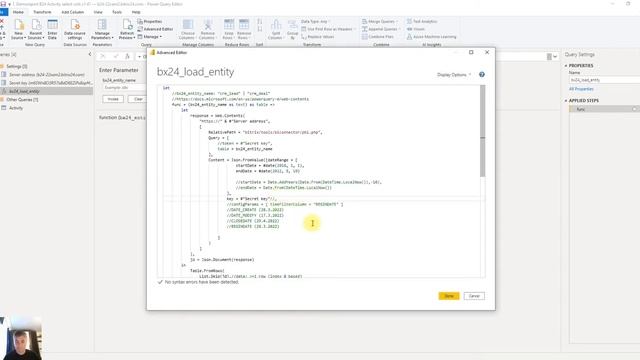Open the All Properties link
Screen dimensions: 640x360
pos(581,89)
